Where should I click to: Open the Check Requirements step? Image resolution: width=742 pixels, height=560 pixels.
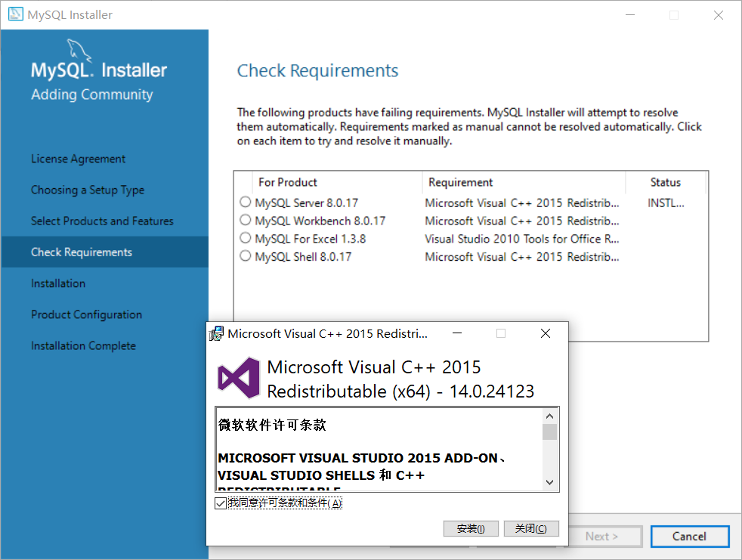point(104,252)
